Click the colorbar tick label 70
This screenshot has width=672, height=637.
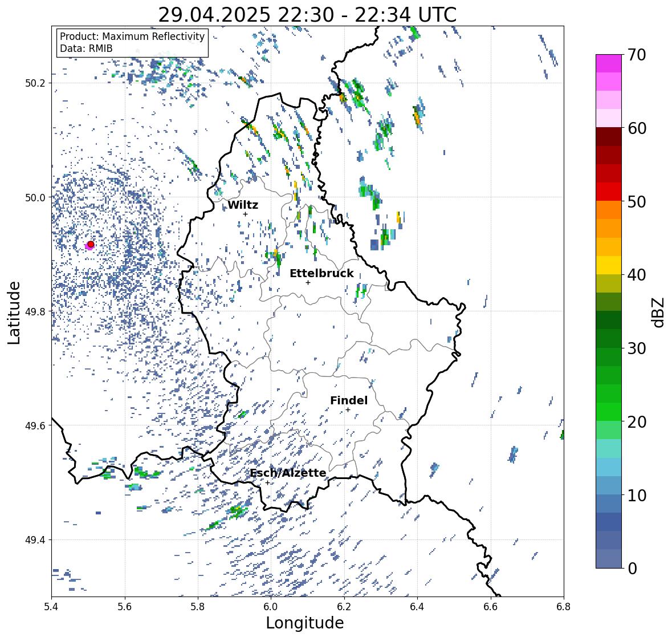(x=637, y=55)
